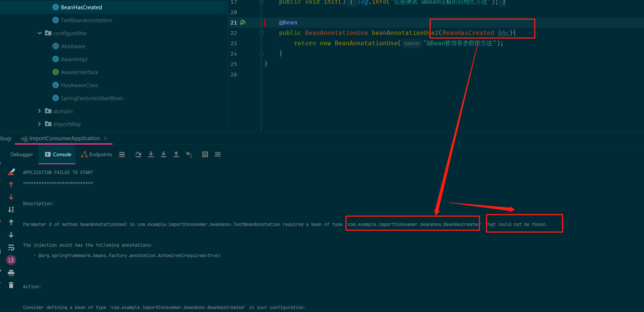
Task: Click the 'Action:' console line
Action: coord(32,287)
